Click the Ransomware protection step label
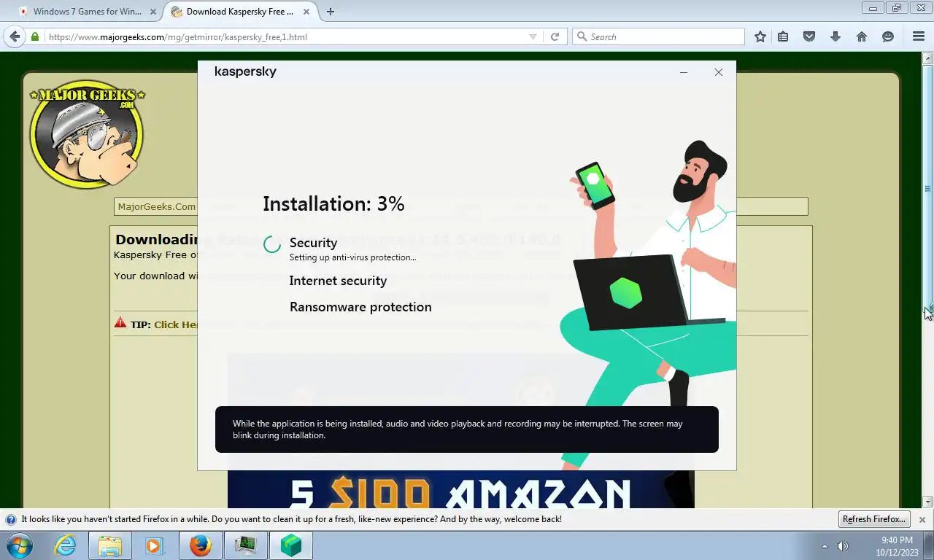 pos(360,307)
